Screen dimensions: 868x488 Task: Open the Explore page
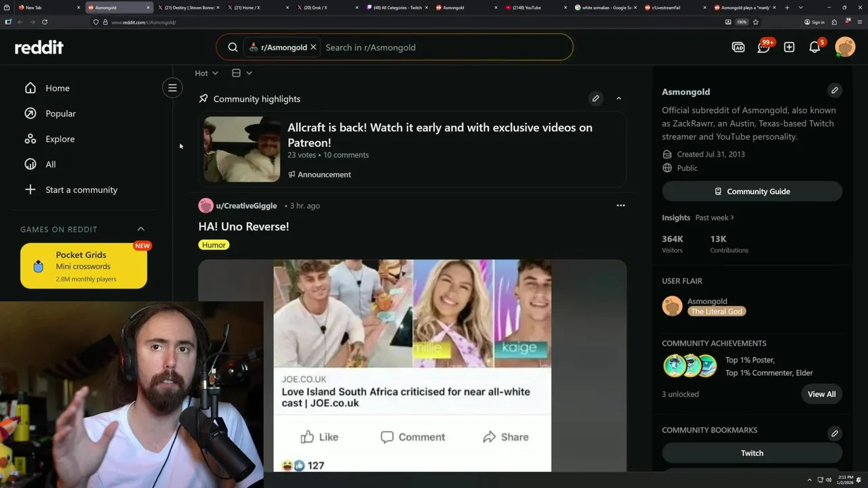(x=60, y=139)
